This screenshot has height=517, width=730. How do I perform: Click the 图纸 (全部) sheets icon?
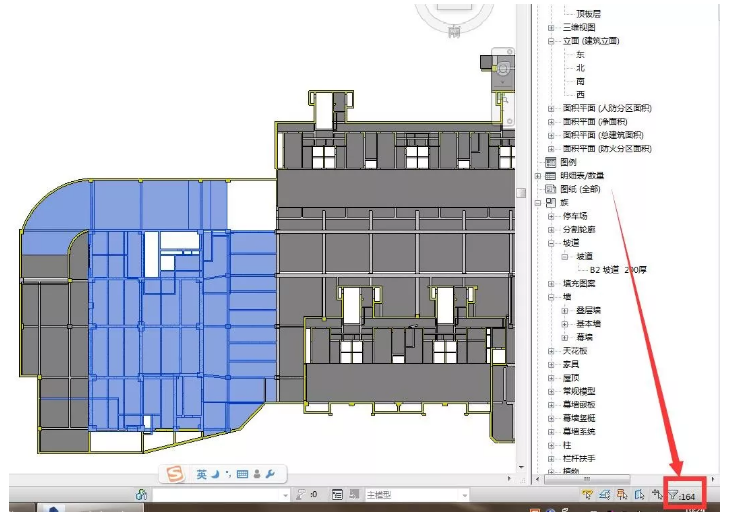coord(551,189)
